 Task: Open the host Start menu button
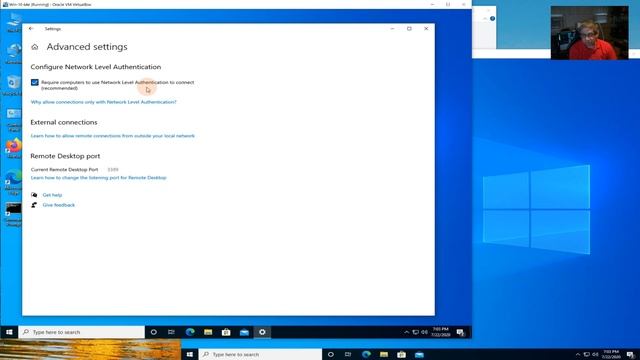click(189, 354)
